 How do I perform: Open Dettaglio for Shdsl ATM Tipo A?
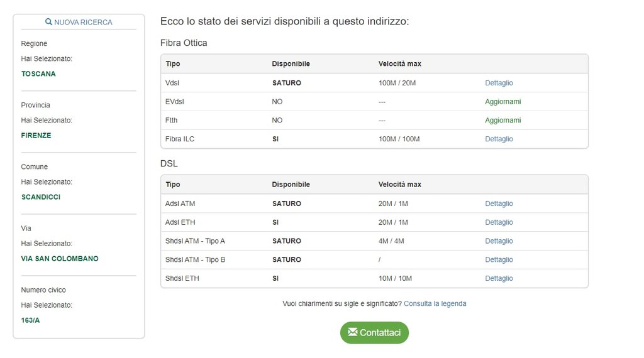(499, 241)
